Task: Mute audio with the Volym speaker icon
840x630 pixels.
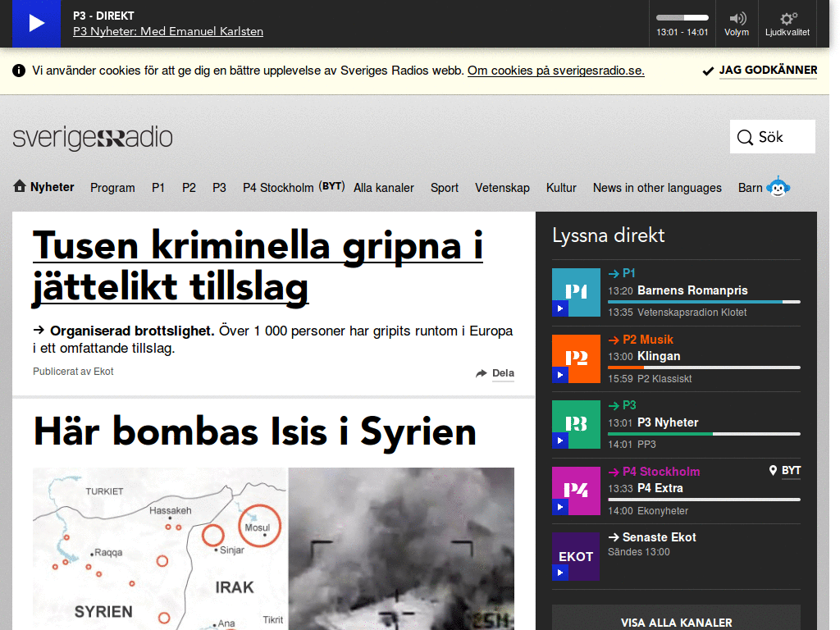Action: click(x=737, y=19)
